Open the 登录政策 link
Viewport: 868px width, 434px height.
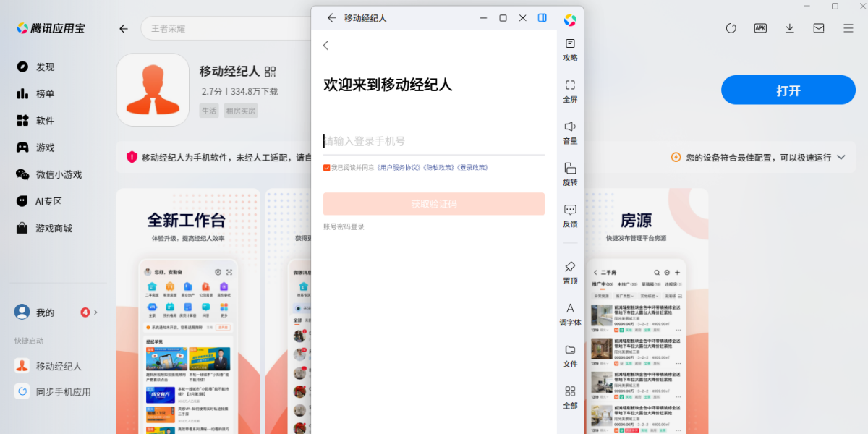point(472,167)
